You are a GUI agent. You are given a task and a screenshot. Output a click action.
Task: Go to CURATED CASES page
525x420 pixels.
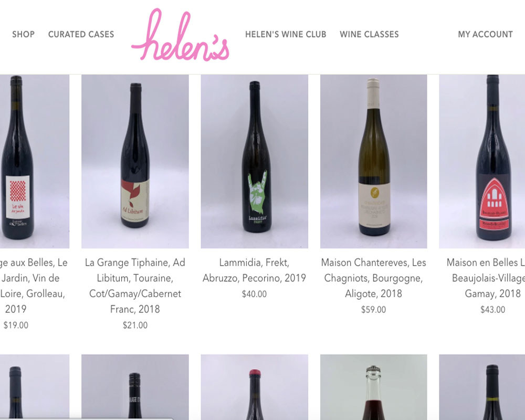coord(81,34)
